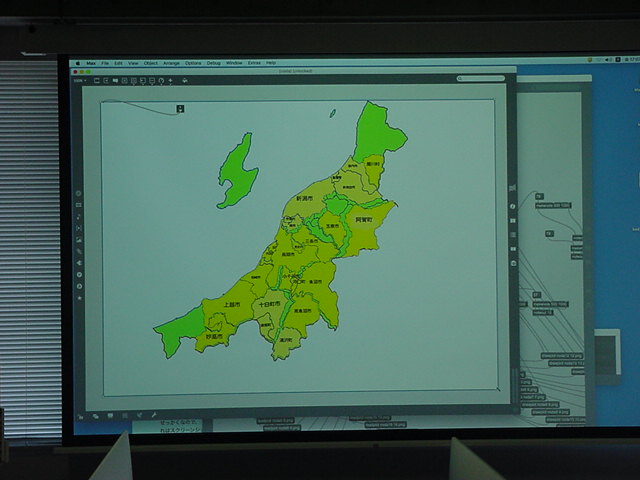Toggle presentation mode icon in bottom toolbar

(x=110, y=416)
